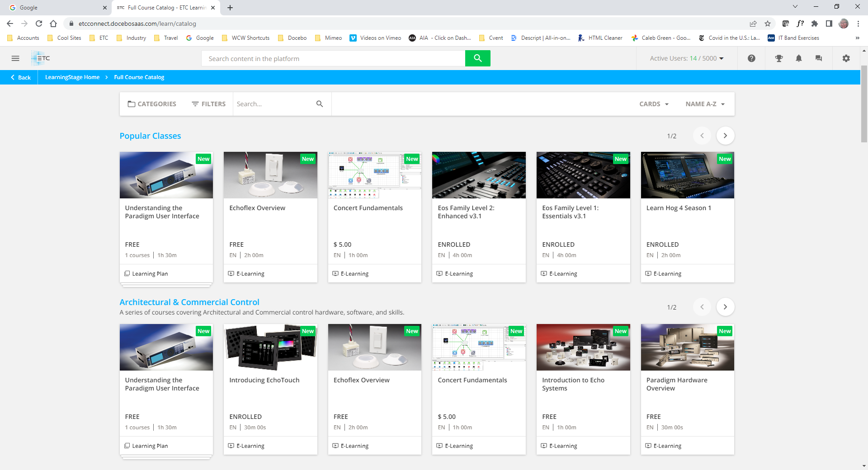The width and height of the screenshot is (868, 470).
Task: Open the hamburger main menu
Action: point(15,58)
